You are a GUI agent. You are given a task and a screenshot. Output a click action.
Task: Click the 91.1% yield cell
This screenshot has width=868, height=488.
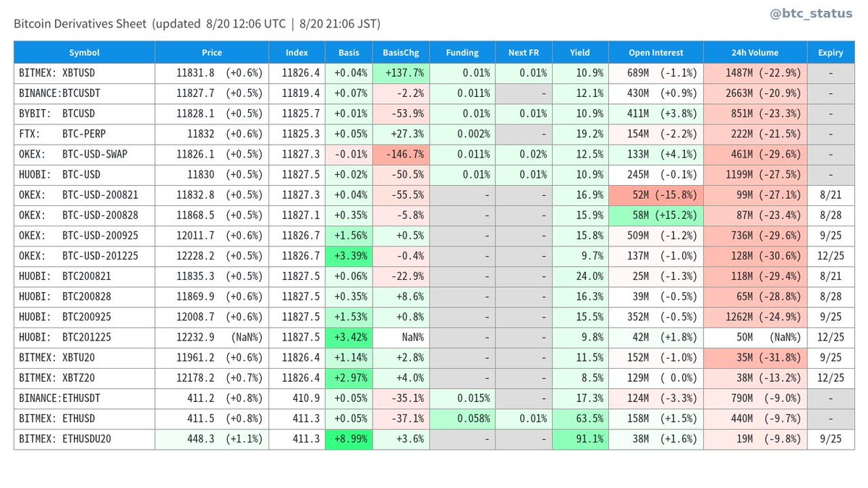[x=580, y=439]
